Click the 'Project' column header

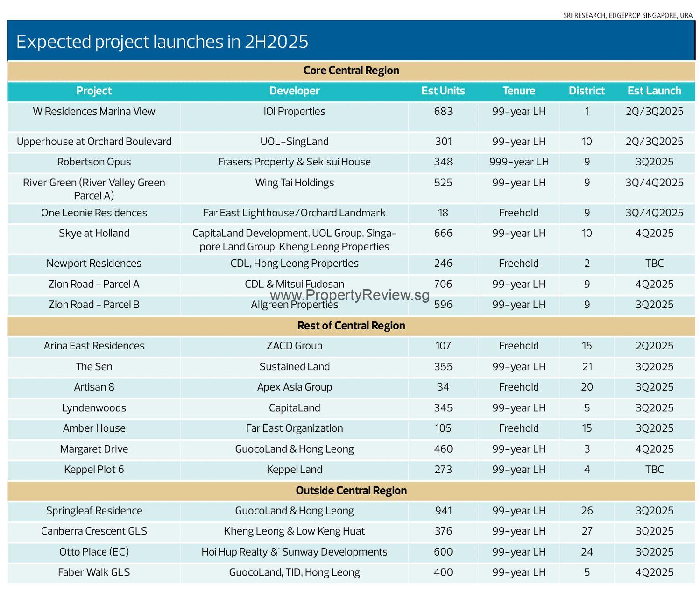click(94, 91)
